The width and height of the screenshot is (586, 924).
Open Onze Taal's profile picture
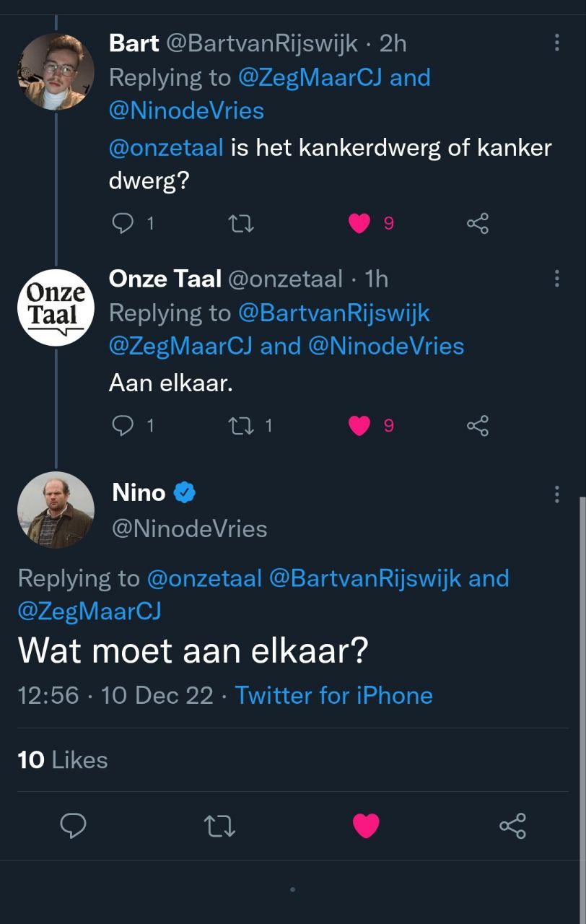click(x=56, y=308)
